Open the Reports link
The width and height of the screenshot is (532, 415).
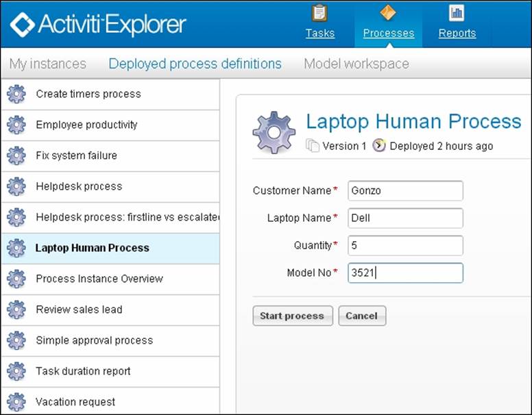click(457, 34)
